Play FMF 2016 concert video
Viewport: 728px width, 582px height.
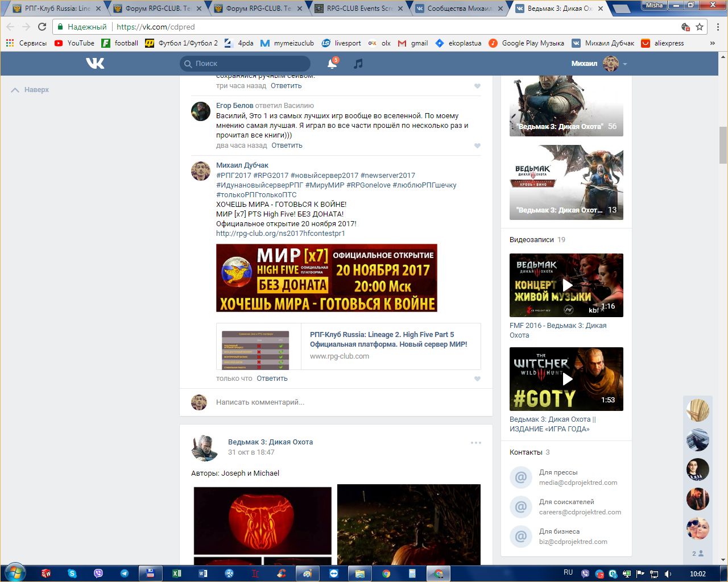[x=566, y=285]
